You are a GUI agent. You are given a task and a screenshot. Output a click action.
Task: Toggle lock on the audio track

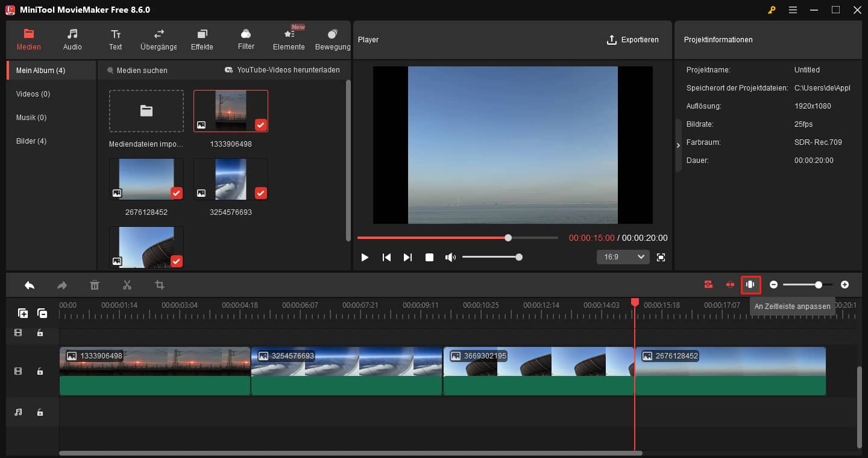[x=40, y=412]
